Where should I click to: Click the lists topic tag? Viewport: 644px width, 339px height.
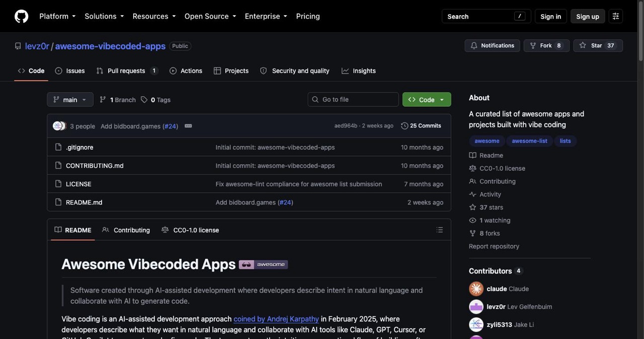pos(566,141)
